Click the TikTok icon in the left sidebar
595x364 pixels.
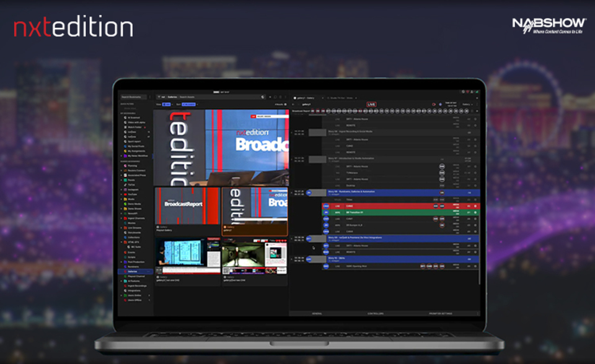(x=124, y=184)
